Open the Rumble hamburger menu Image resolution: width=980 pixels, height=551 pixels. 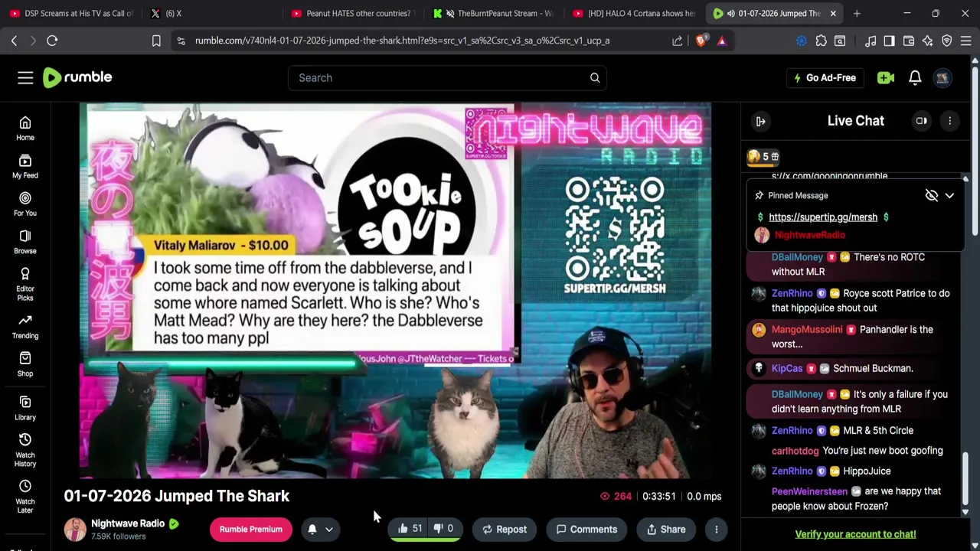[25, 77]
